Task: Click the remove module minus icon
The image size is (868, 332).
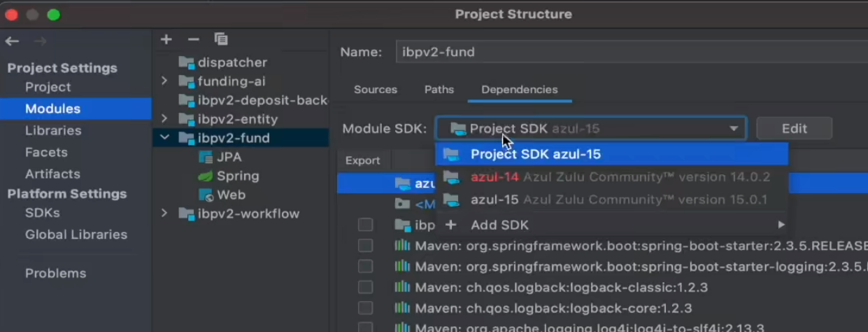Action: (x=194, y=39)
